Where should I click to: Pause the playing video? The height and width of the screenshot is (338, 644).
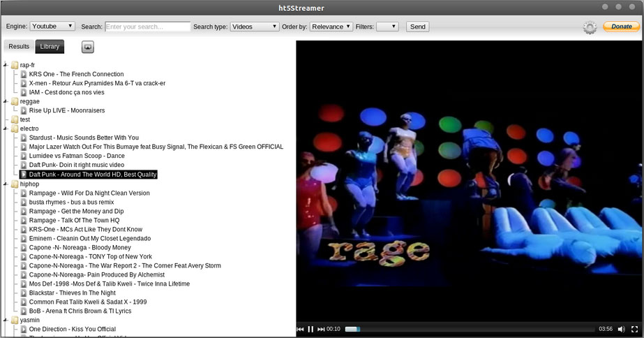(310, 329)
